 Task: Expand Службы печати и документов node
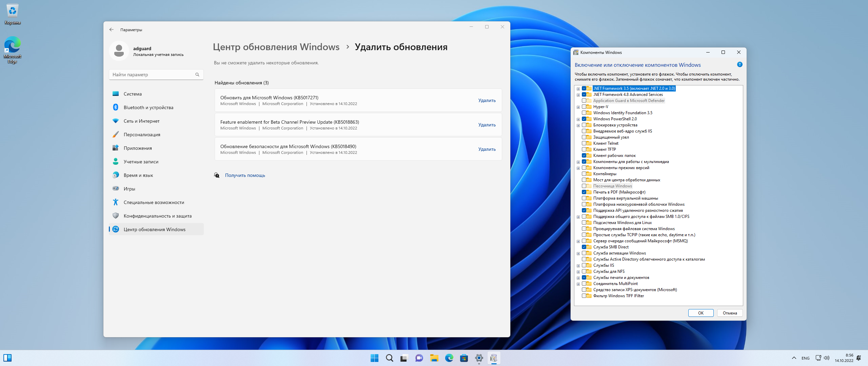(578, 278)
